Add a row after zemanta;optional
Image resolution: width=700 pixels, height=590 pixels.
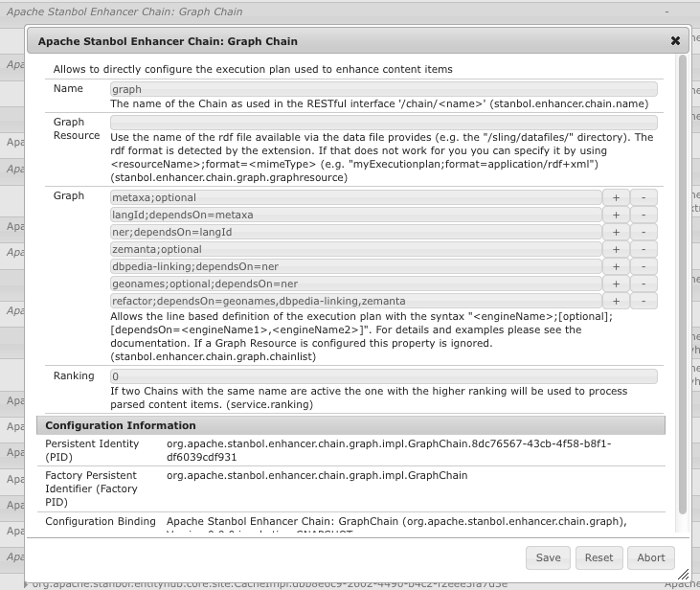click(616, 249)
